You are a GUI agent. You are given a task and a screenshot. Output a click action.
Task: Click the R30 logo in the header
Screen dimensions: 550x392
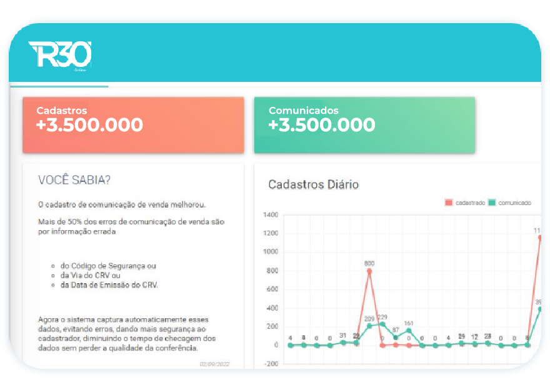point(60,56)
